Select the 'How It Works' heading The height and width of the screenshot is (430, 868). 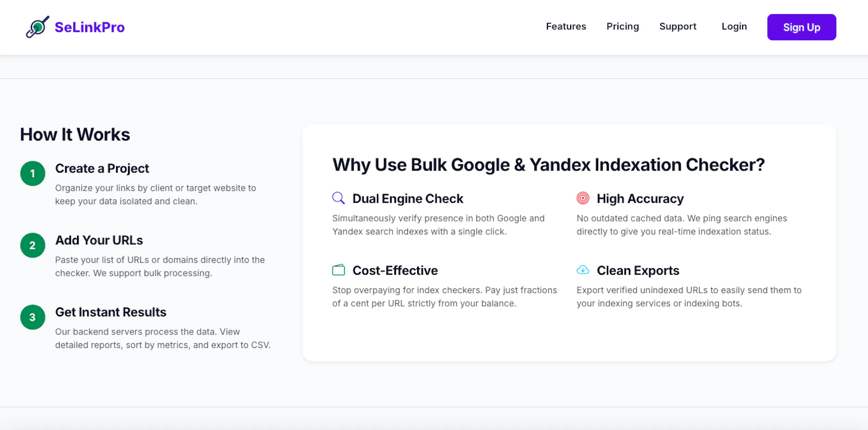pyautogui.click(x=75, y=135)
